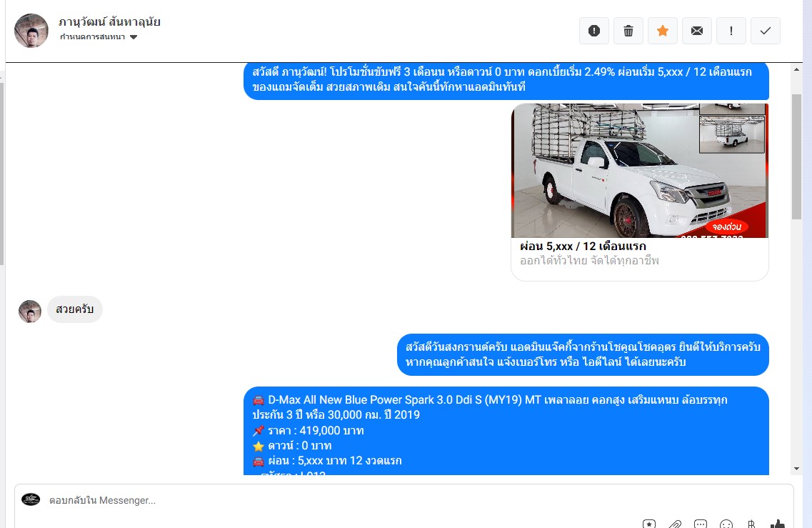Mark conversation as spam with circled exclamation icon
The image size is (812, 528).
pyautogui.click(x=594, y=31)
